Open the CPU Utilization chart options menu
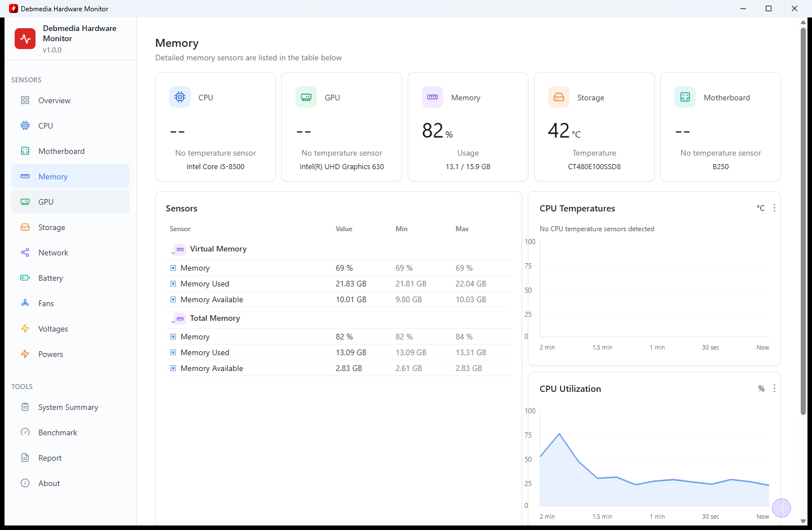Image resolution: width=812 pixels, height=530 pixels. tap(774, 388)
